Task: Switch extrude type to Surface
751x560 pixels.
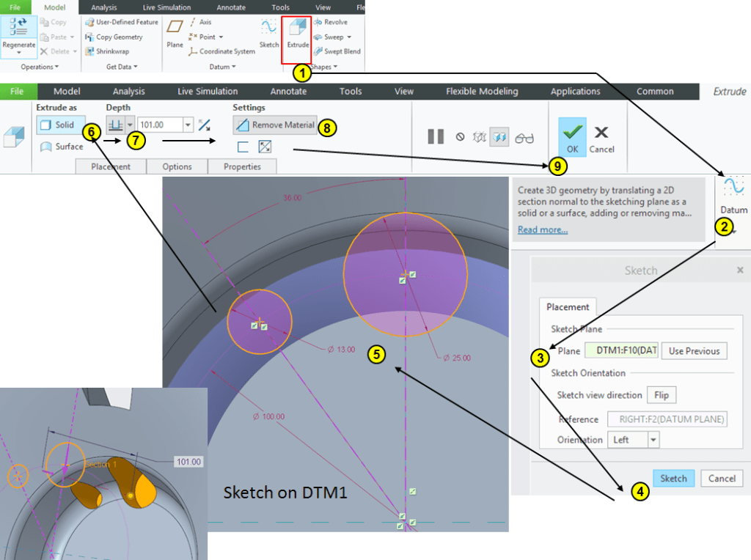Action: tap(62, 146)
